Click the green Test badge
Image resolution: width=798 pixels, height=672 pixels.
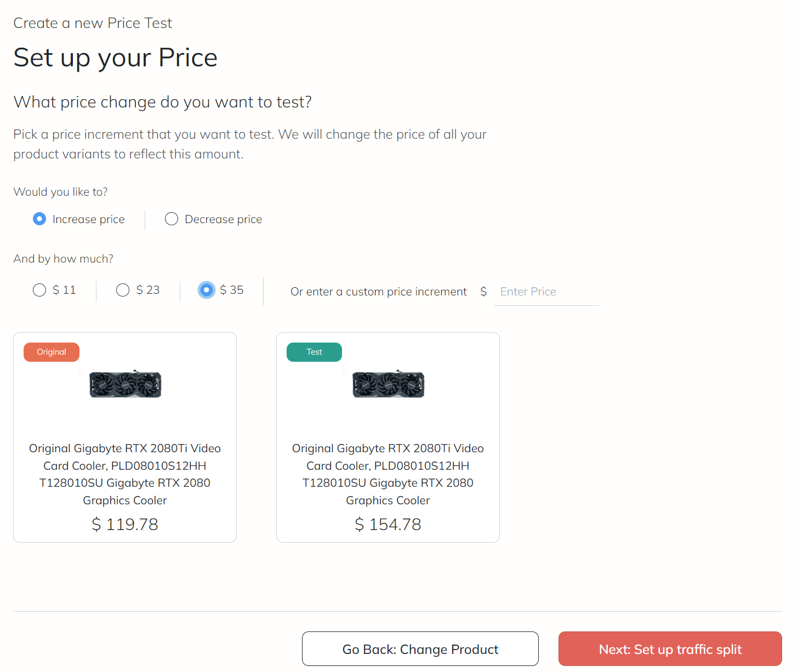(x=314, y=352)
